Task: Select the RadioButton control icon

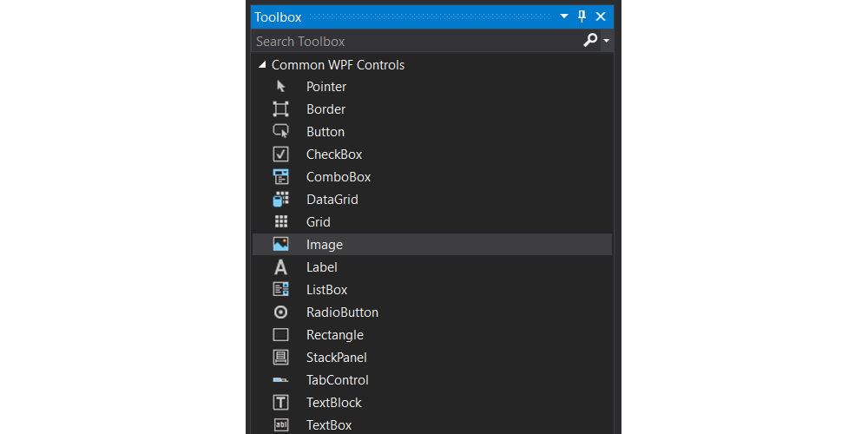Action: point(281,312)
